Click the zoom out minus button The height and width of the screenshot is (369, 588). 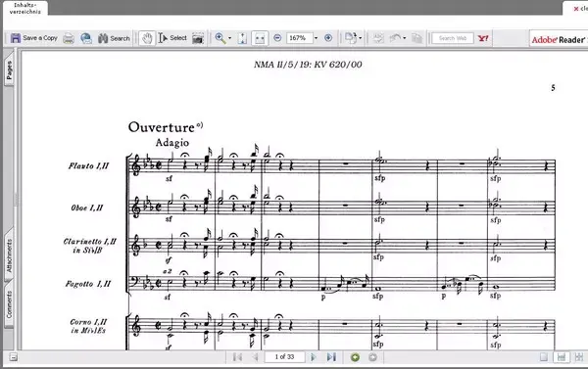(x=277, y=38)
